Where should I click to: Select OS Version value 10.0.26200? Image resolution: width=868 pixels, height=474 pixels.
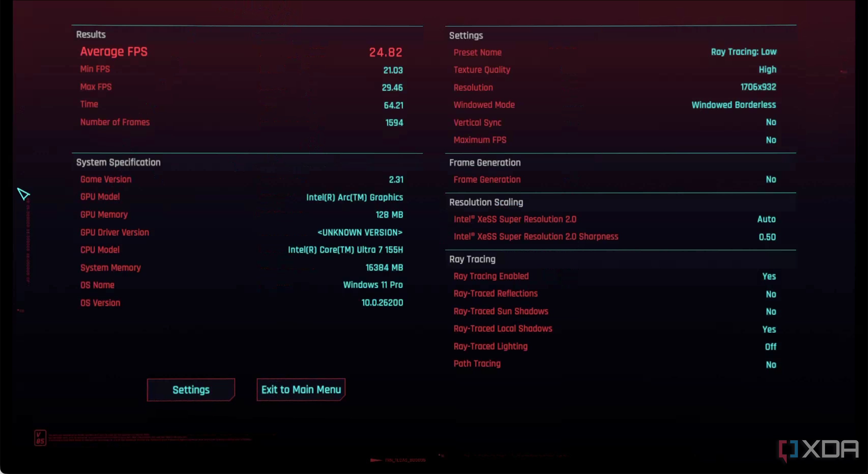click(x=382, y=303)
